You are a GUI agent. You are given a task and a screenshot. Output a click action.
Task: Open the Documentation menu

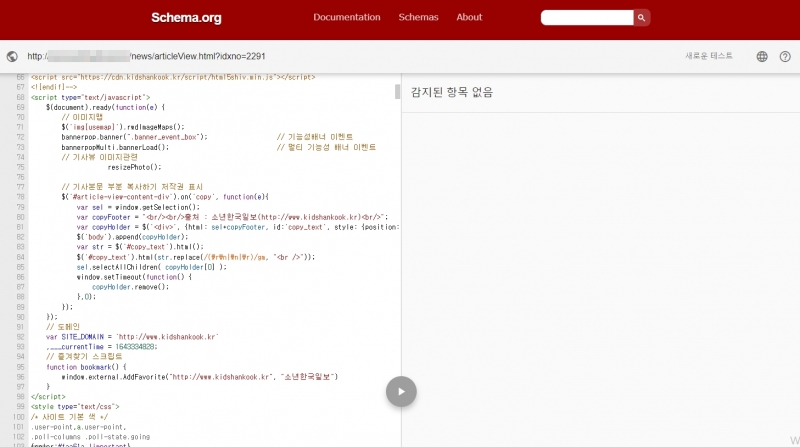[347, 17]
